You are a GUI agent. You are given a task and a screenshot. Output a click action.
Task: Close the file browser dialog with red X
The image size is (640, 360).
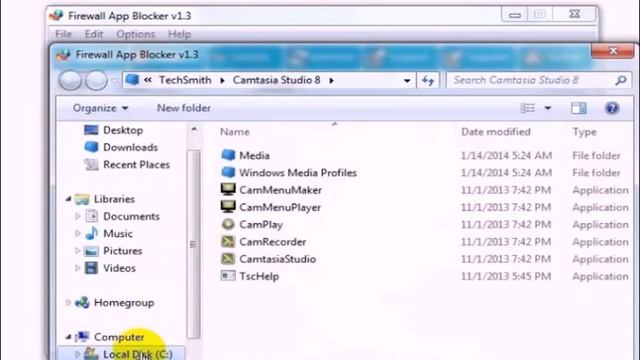pos(613,51)
